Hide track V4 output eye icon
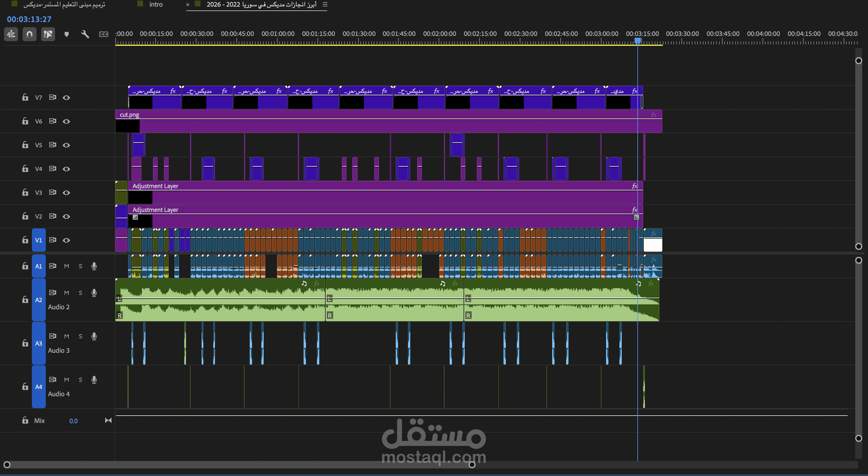 [66, 169]
